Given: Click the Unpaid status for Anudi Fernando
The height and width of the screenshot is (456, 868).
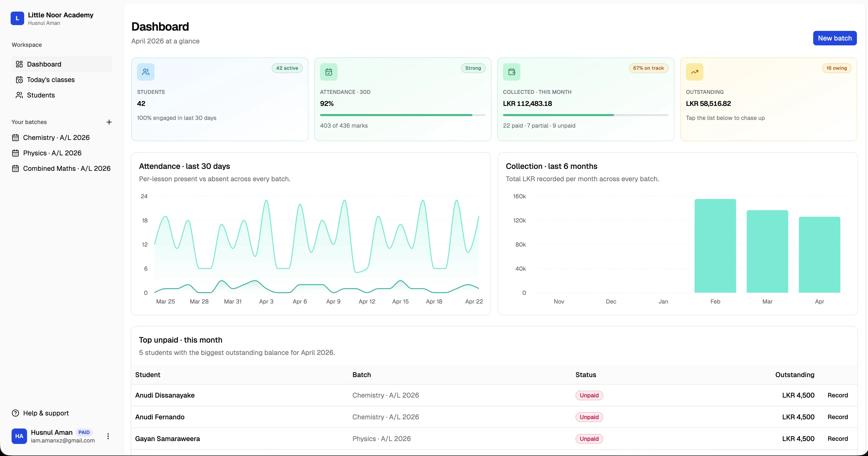Looking at the screenshot, I should (589, 417).
